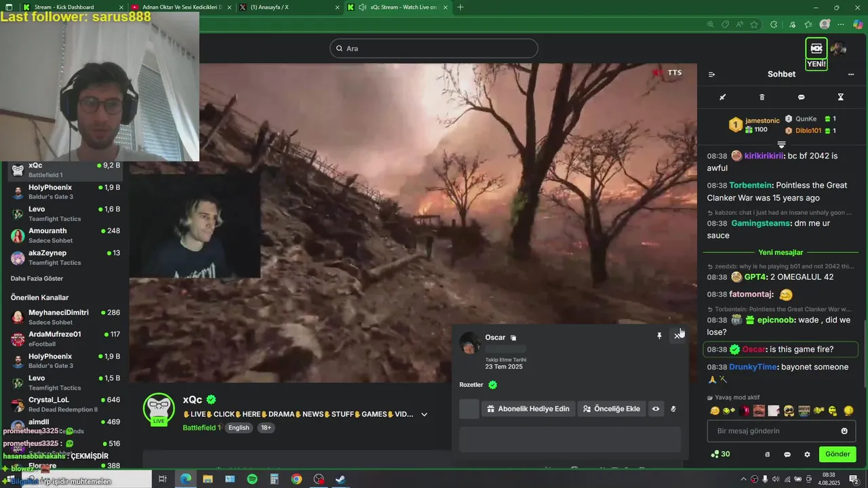This screenshot has height=488, width=868.
Task: Expand the gift leaderboard with the down arrow
Action: click(781, 144)
